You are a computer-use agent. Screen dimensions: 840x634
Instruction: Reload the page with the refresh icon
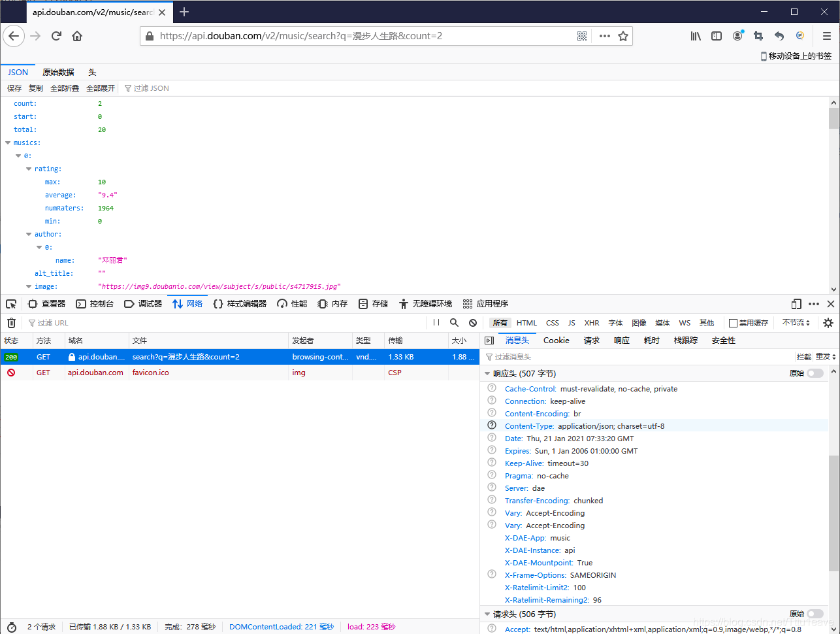(x=56, y=36)
